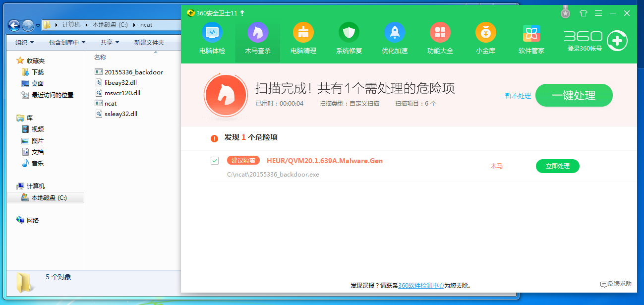The width and height of the screenshot is (644, 305).
Task: Open recent locations dropdown arrow near back button
Action: tap(37, 25)
